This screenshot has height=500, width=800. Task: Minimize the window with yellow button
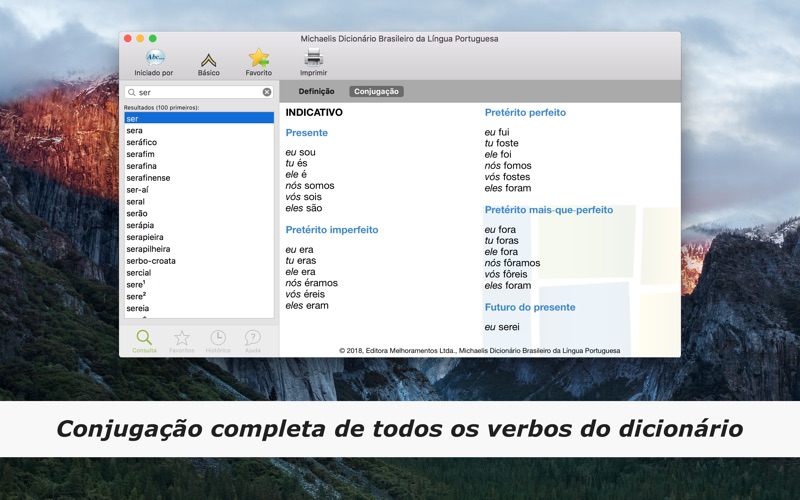click(x=140, y=38)
